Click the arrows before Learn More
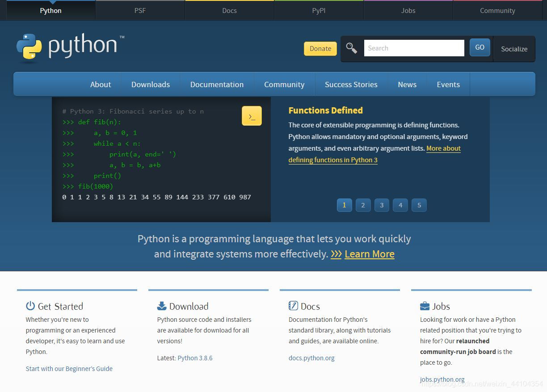The width and height of the screenshot is (547, 392). (x=336, y=254)
